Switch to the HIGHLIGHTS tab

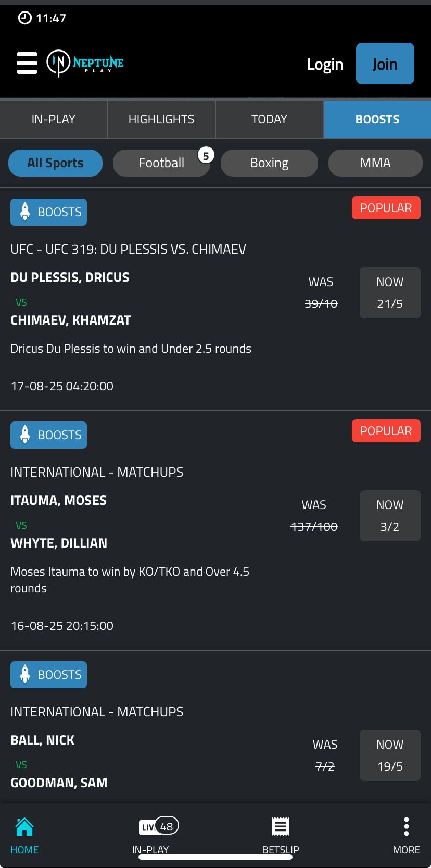161,119
